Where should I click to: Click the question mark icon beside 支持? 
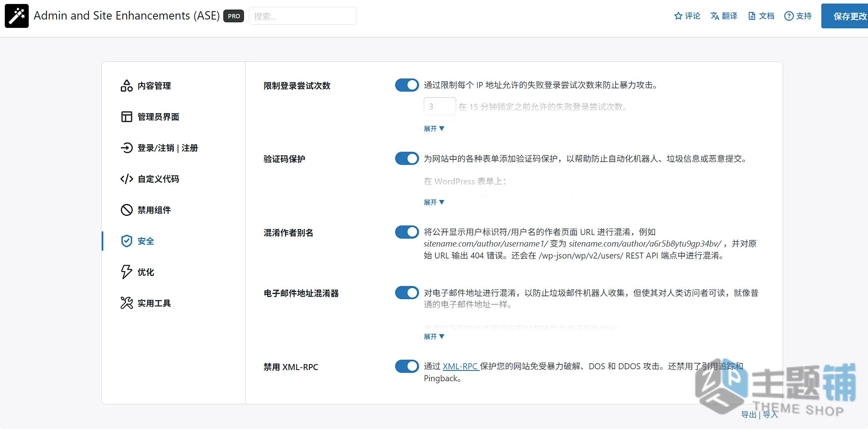(x=789, y=16)
